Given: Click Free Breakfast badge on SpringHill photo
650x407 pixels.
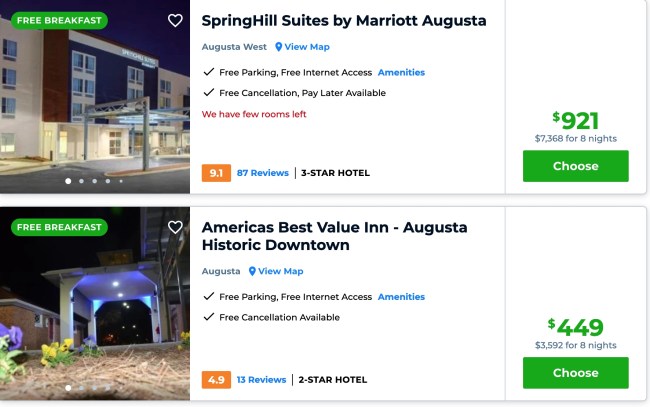Looking at the screenshot, I should (x=58, y=21).
